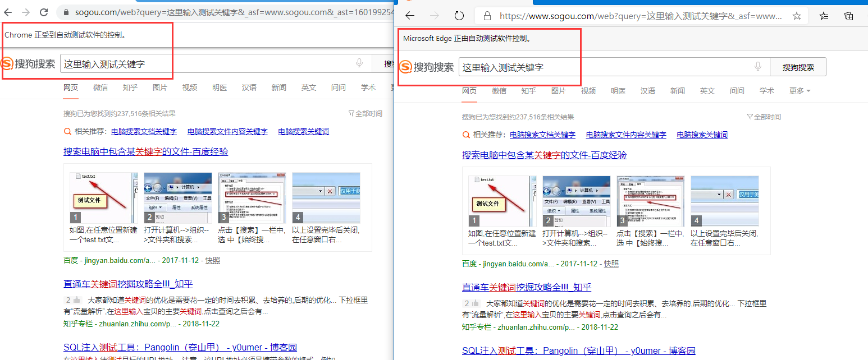Screen dimensions: 868x360
Task: Add page to favorites in Edge
Action: click(797, 16)
